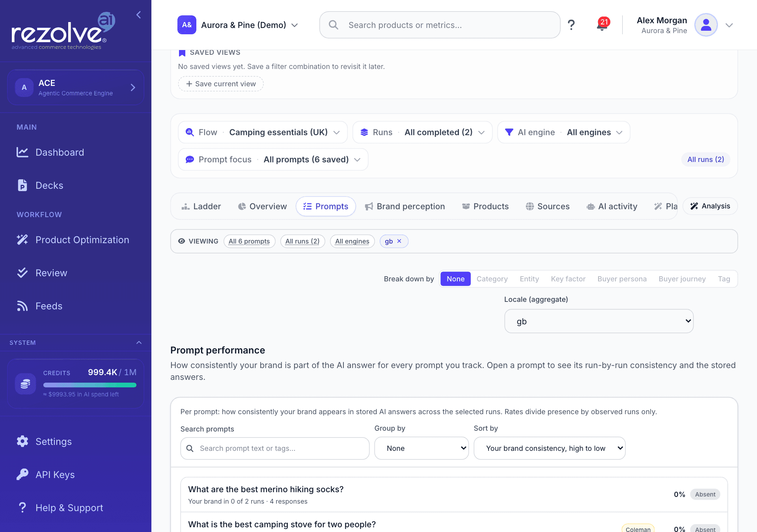The width and height of the screenshot is (757, 532).
Task: Click the Feeds RSS icon
Action: (x=22, y=306)
